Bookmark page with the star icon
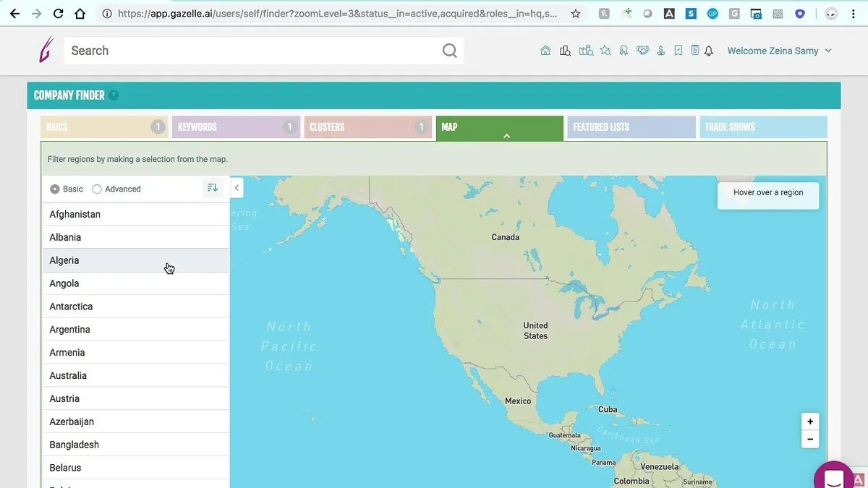 [x=576, y=13]
